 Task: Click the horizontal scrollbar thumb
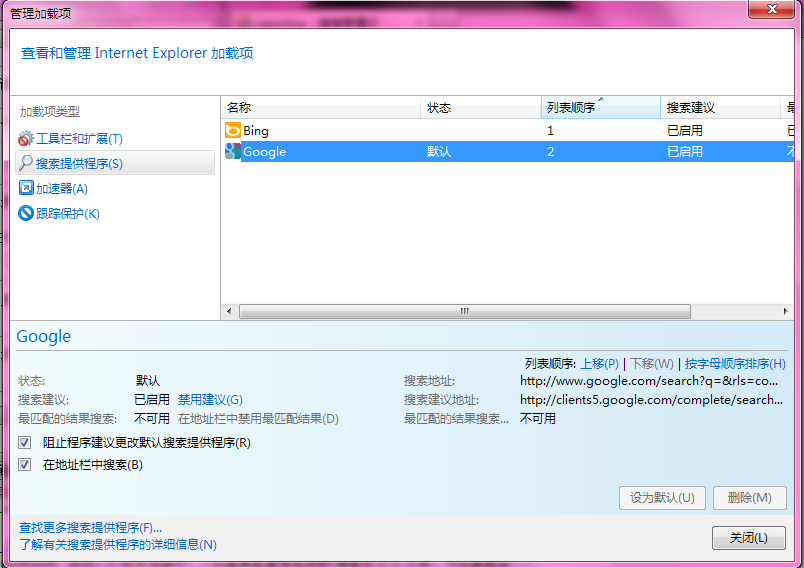(x=465, y=311)
